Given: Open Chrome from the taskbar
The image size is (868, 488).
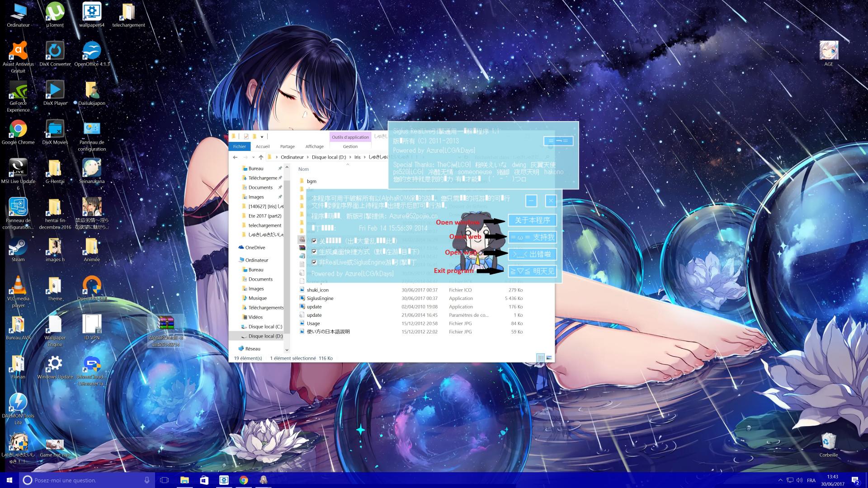Looking at the screenshot, I should point(244,480).
